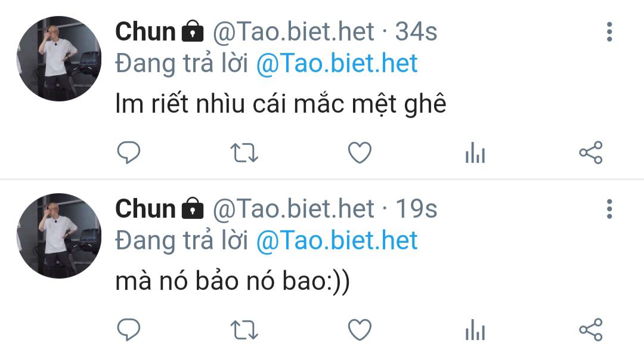Reply to the "mà nó bảo" tweet

pyautogui.click(x=128, y=330)
